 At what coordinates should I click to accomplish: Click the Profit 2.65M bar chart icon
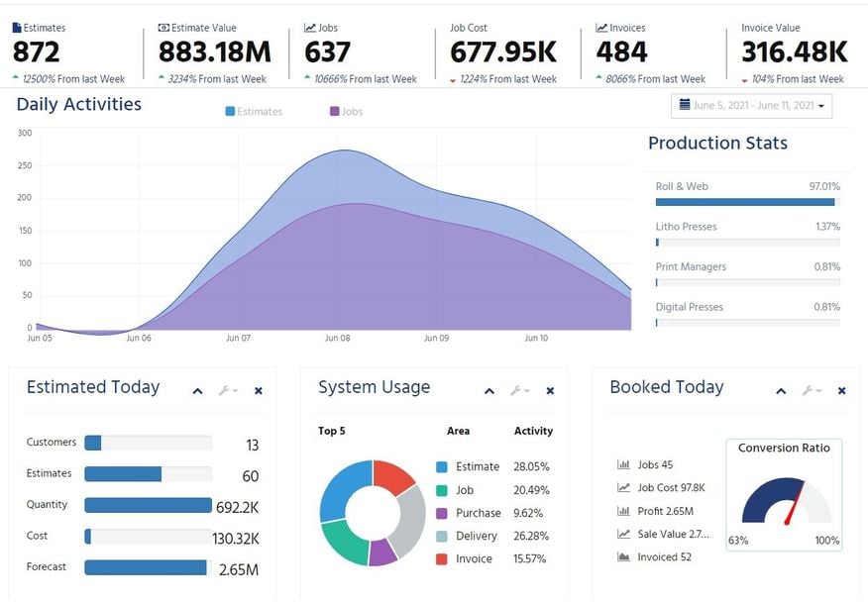[x=623, y=511]
